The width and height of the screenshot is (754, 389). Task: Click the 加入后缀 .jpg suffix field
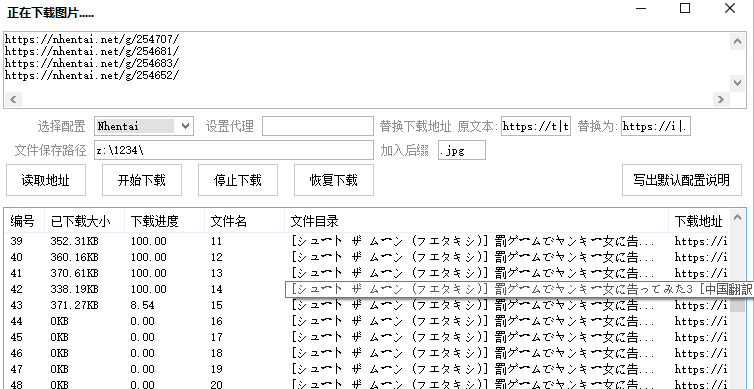tap(462, 150)
